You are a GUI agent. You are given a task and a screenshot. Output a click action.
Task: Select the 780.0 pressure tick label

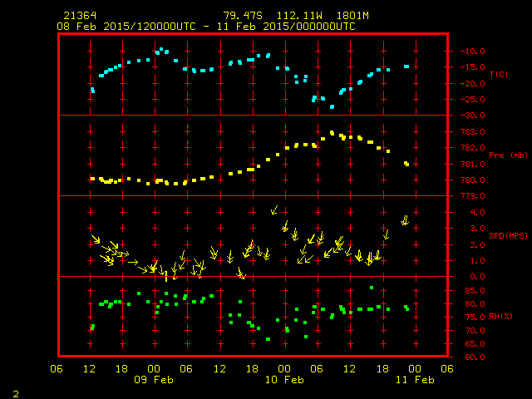(x=473, y=180)
